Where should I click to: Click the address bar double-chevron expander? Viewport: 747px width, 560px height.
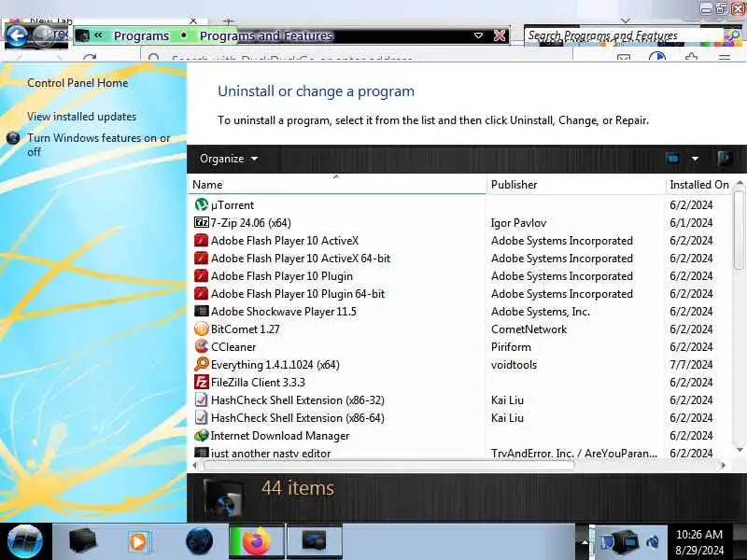[x=99, y=35]
